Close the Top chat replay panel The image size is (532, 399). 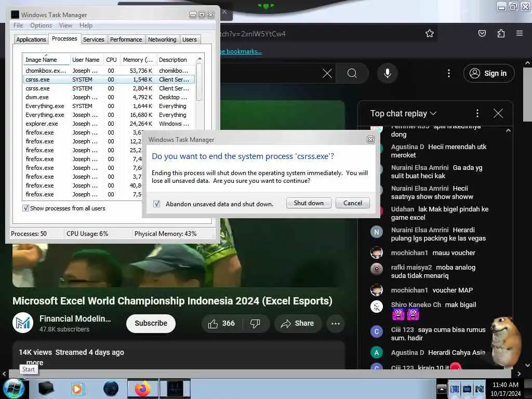coord(498,113)
